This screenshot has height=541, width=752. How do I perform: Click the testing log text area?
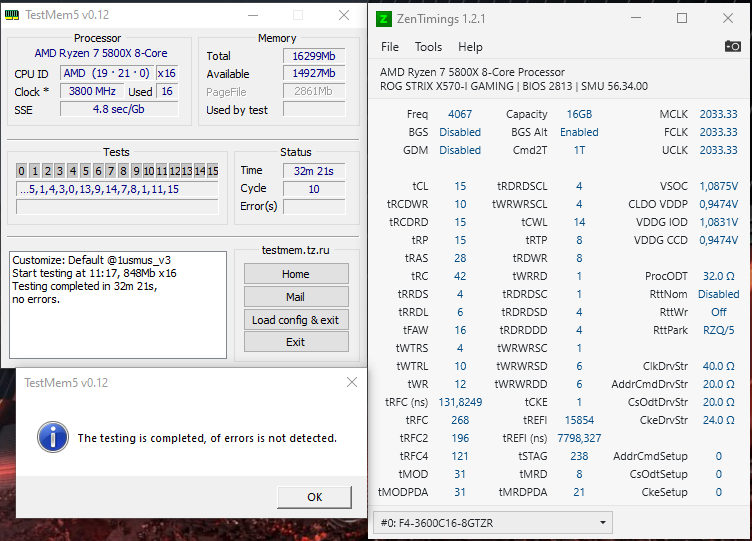pyautogui.click(x=118, y=305)
